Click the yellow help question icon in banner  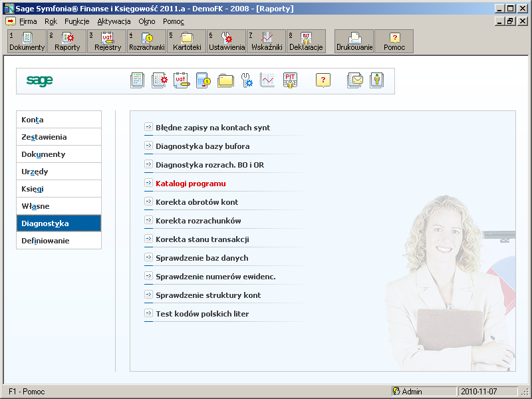(x=323, y=80)
